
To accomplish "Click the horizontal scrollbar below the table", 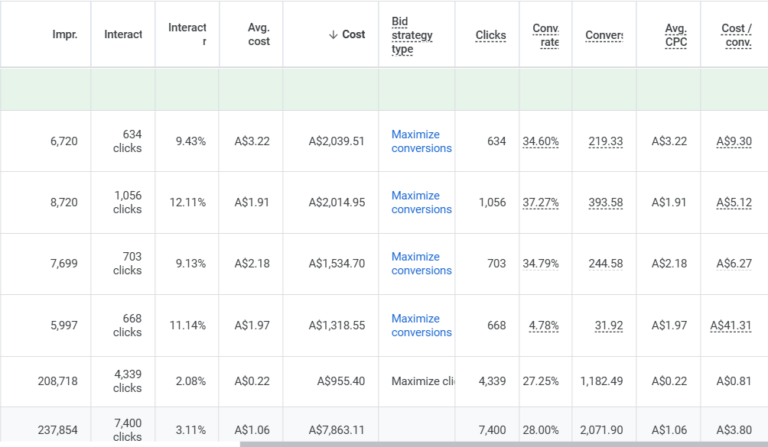I will pyautogui.click(x=500, y=443).
